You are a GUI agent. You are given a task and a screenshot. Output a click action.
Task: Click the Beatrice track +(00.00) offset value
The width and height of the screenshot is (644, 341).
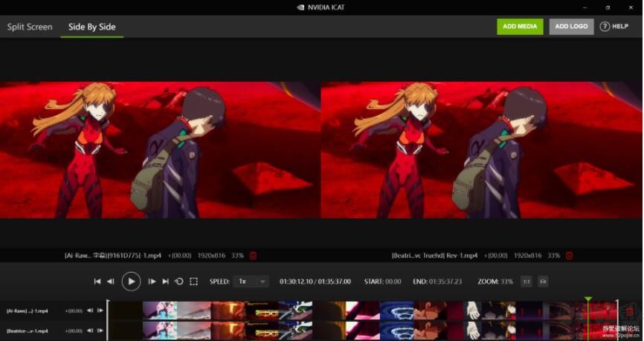(74, 331)
